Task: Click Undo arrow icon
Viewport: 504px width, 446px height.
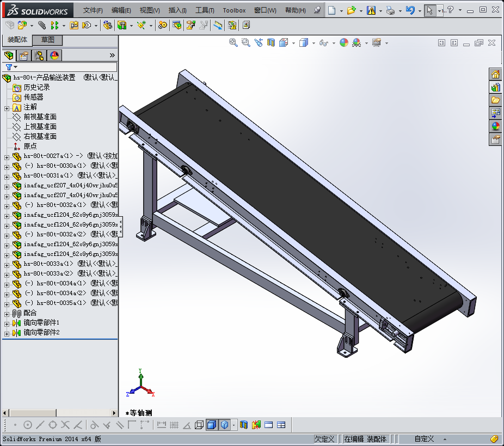Action: (410, 10)
